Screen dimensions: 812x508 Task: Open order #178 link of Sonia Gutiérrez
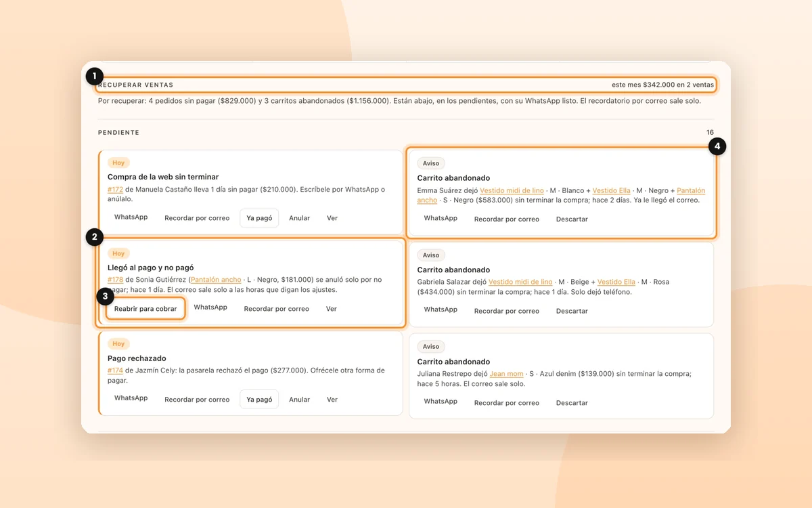pyautogui.click(x=115, y=280)
